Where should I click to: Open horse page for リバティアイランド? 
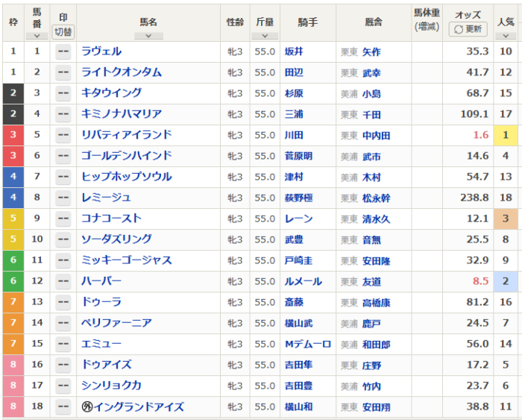point(127,135)
